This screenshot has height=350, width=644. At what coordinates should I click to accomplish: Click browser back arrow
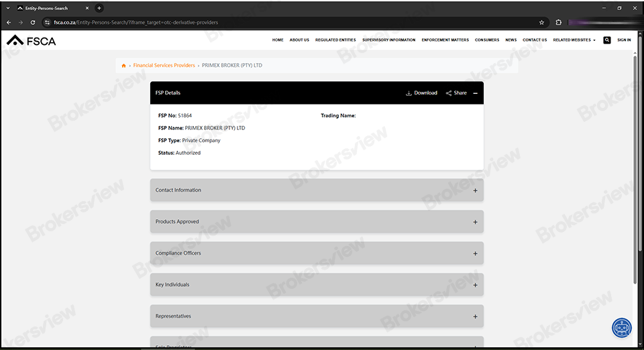point(9,23)
